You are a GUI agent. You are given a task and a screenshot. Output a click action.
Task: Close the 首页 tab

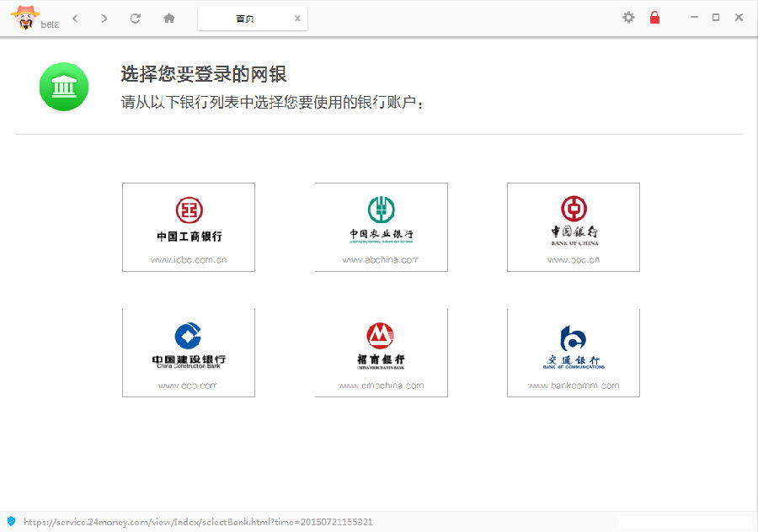point(297,19)
